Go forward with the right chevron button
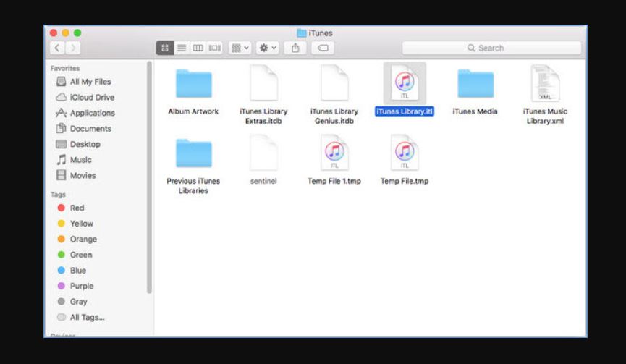Screen dimensions: 626x364 click(x=72, y=48)
